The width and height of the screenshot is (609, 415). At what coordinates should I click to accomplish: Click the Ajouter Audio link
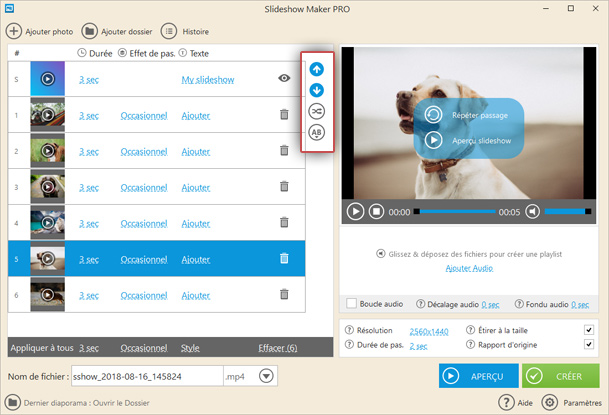469,268
